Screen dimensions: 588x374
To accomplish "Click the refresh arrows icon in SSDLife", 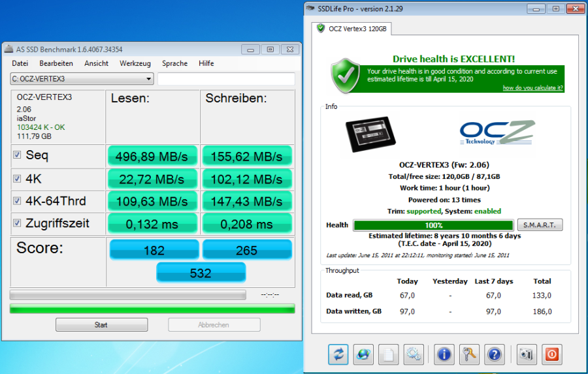I will point(338,354).
